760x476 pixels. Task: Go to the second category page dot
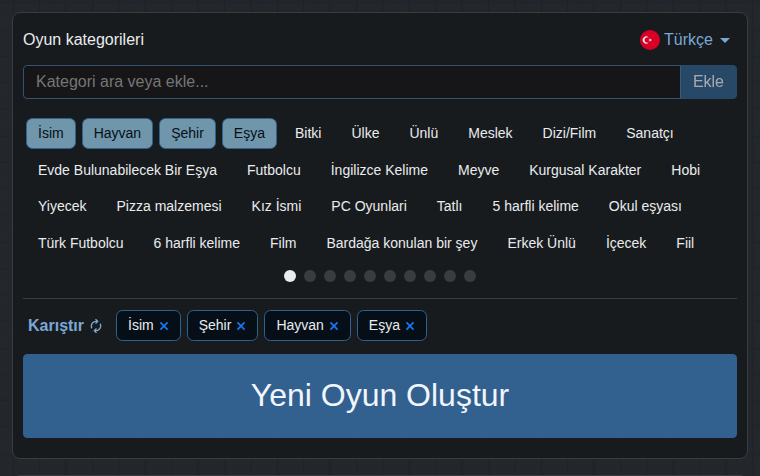(x=310, y=276)
